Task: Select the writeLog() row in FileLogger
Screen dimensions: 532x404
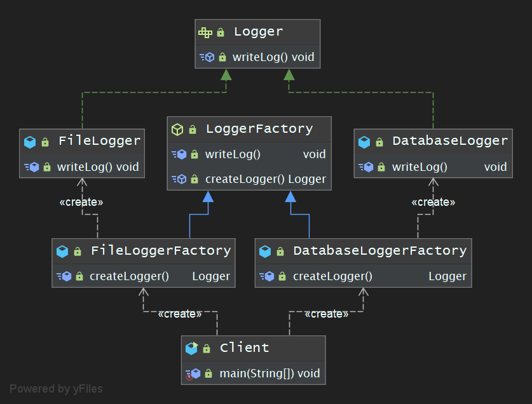Action: (x=97, y=167)
